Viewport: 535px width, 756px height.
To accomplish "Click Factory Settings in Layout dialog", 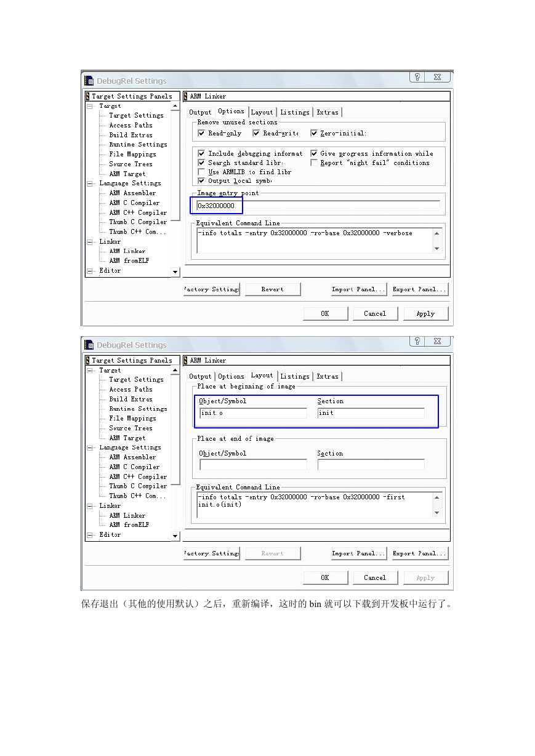I will point(212,553).
